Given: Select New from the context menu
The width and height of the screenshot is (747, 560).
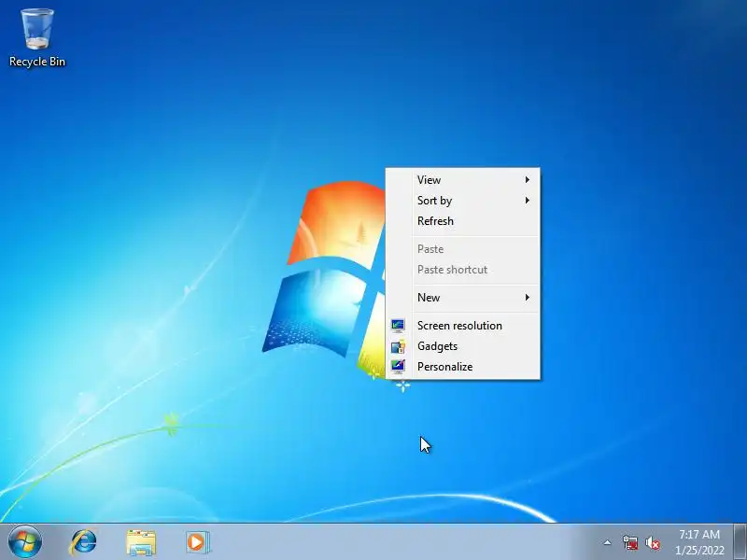Looking at the screenshot, I should pyautogui.click(x=462, y=298).
